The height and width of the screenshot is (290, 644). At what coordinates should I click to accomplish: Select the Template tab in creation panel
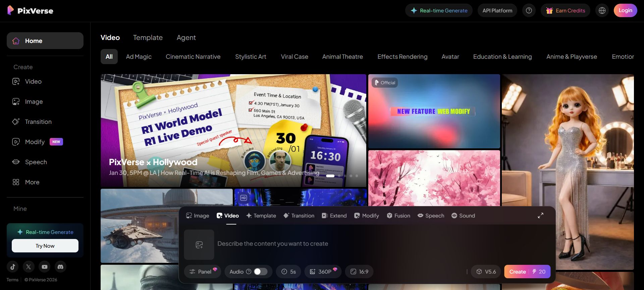261,215
